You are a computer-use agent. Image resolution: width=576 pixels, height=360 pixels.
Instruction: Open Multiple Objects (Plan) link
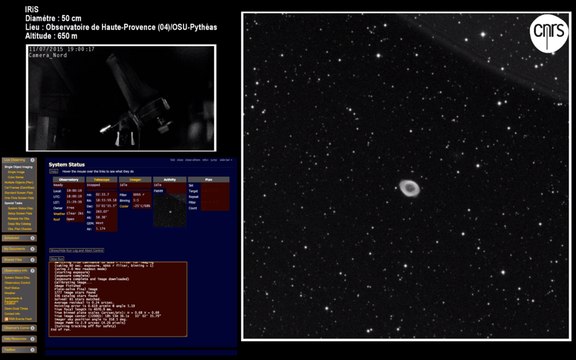(x=19, y=183)
